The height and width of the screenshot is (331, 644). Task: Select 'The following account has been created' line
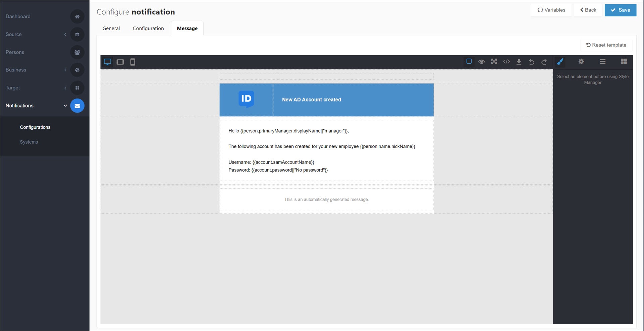pyautogui.click(x=322, y=146)
